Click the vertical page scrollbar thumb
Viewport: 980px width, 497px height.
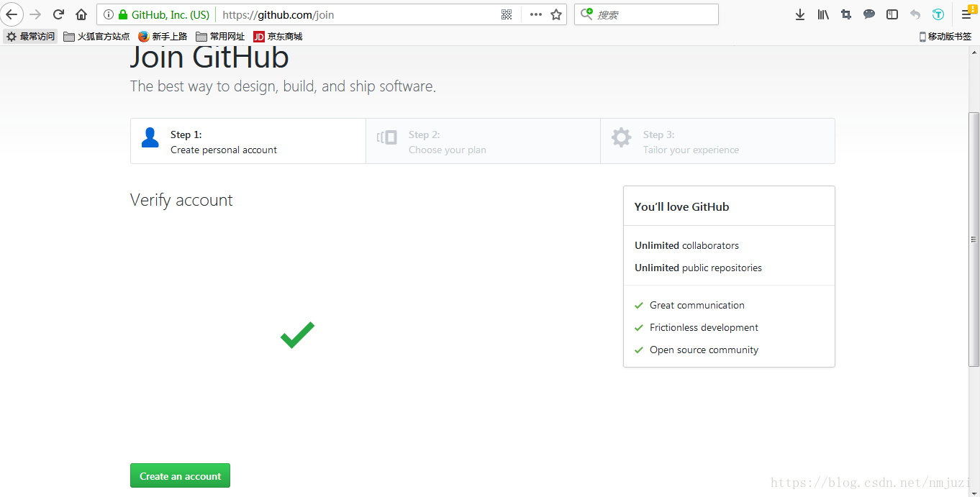tap(974, 240)
